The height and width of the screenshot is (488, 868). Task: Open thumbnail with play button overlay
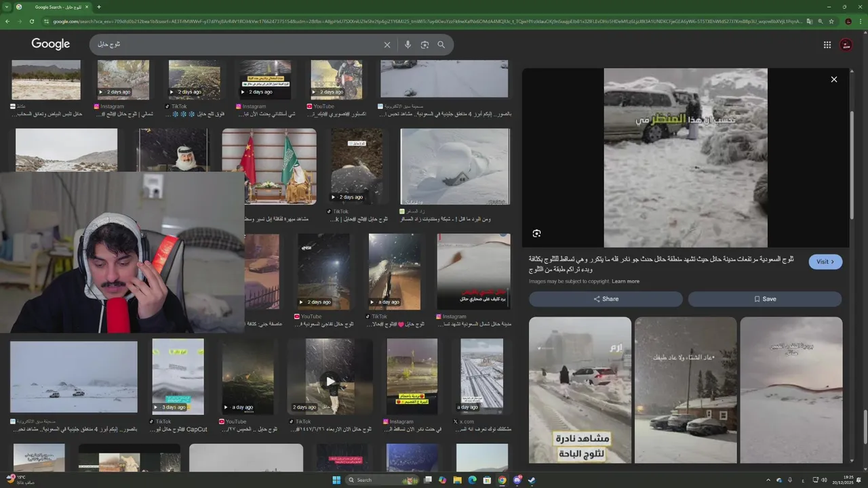pos(330,377)
